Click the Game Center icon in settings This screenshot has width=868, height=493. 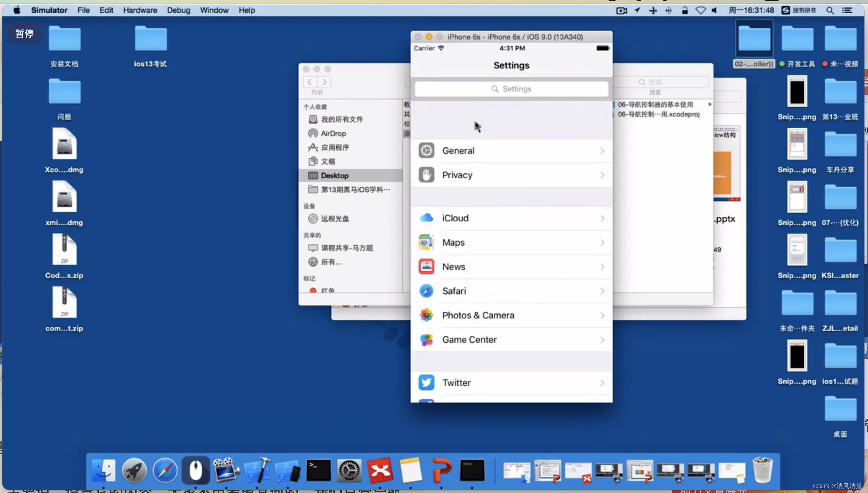(427, 339)
